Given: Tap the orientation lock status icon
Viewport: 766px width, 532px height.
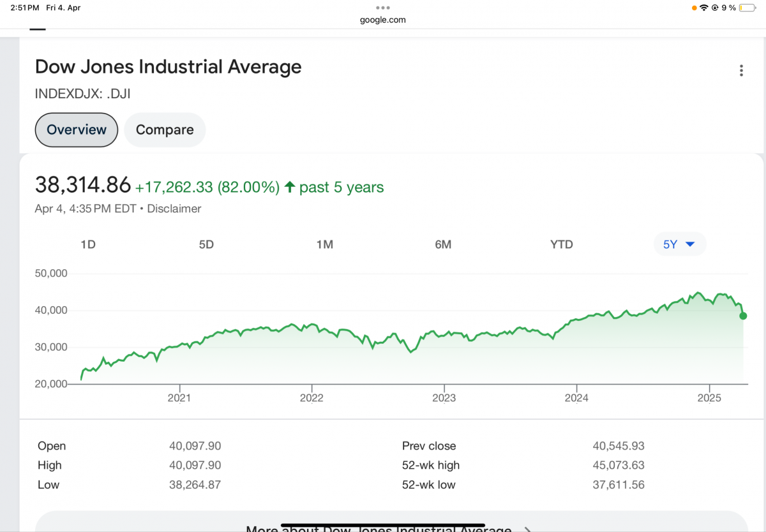Looking at the screenshot, I should (x=716, y=8).
